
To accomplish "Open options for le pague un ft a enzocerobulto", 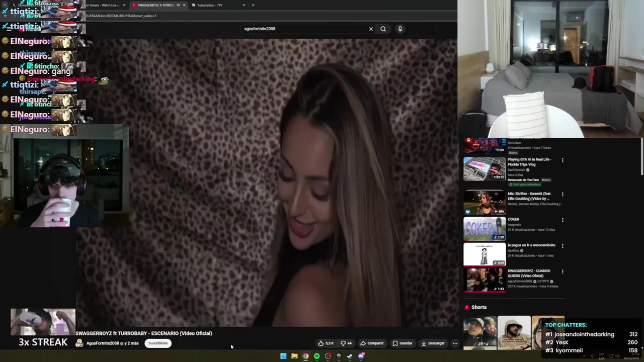I will (x=562, y=246).
